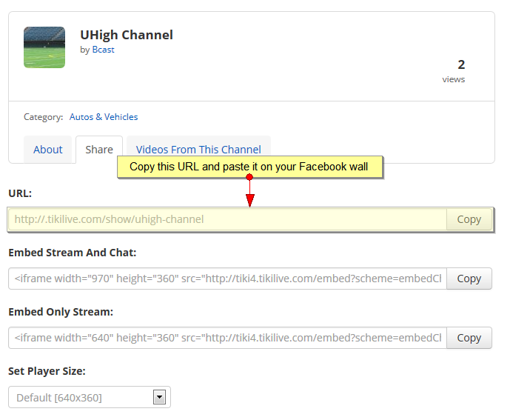Switch to the About tab

point(48,150)
